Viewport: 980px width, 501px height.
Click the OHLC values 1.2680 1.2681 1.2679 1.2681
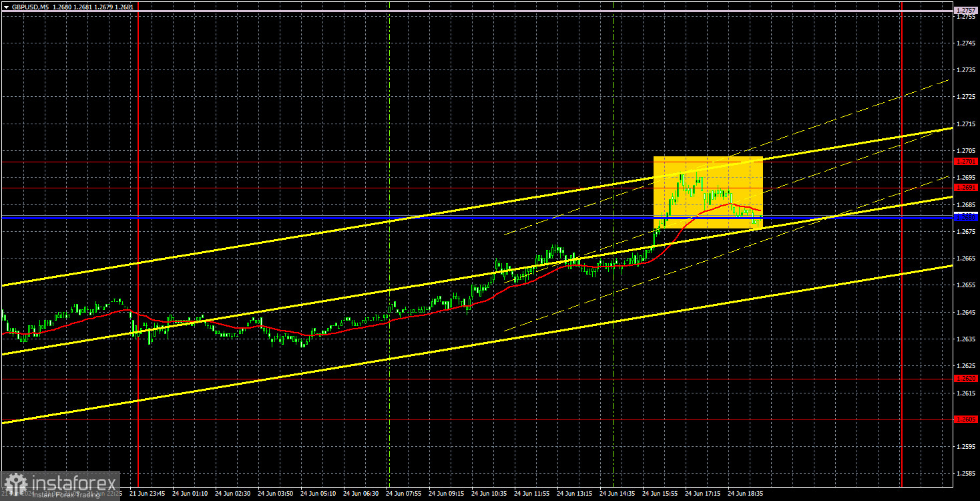tap(93, 7)
